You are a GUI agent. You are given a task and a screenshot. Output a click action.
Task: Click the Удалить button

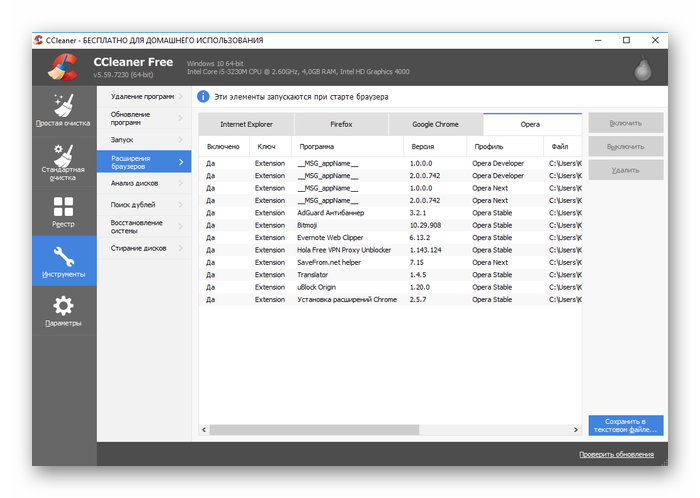coord(625,170)
